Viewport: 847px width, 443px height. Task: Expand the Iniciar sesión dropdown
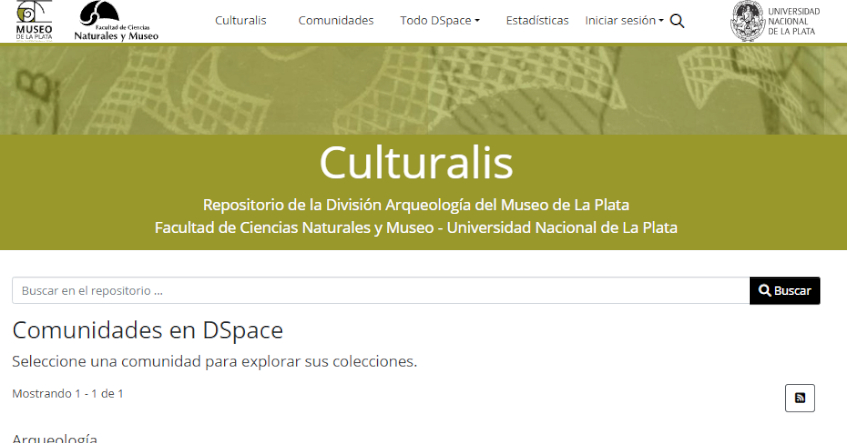coord(624,21)
